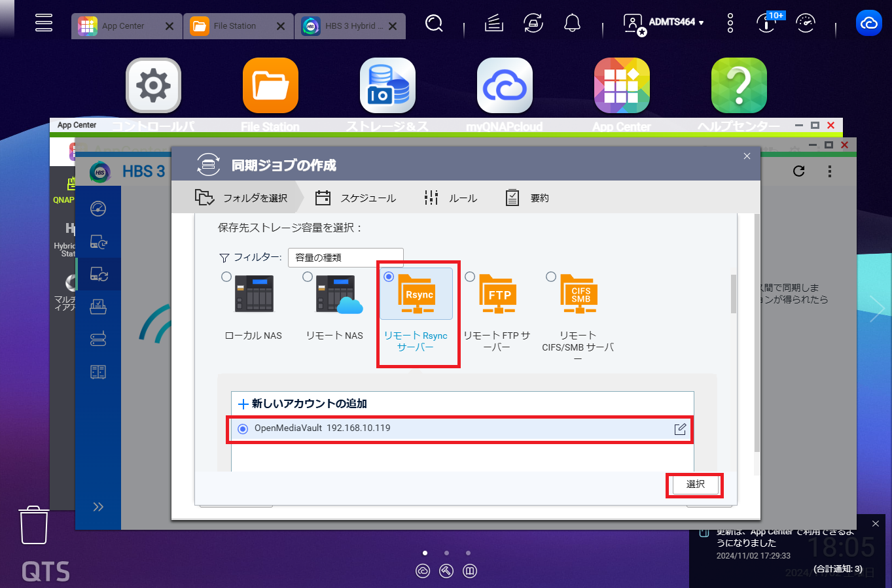Open the notifications bell icon

[572, 24]
